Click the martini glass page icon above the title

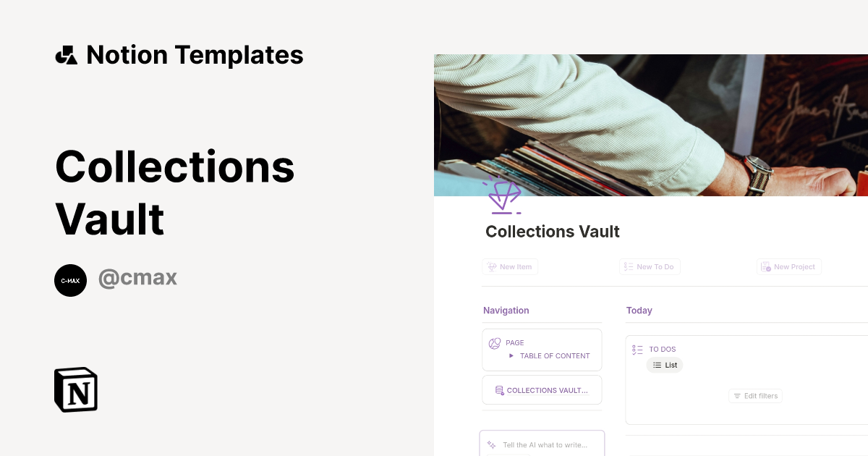coord(503,195)
